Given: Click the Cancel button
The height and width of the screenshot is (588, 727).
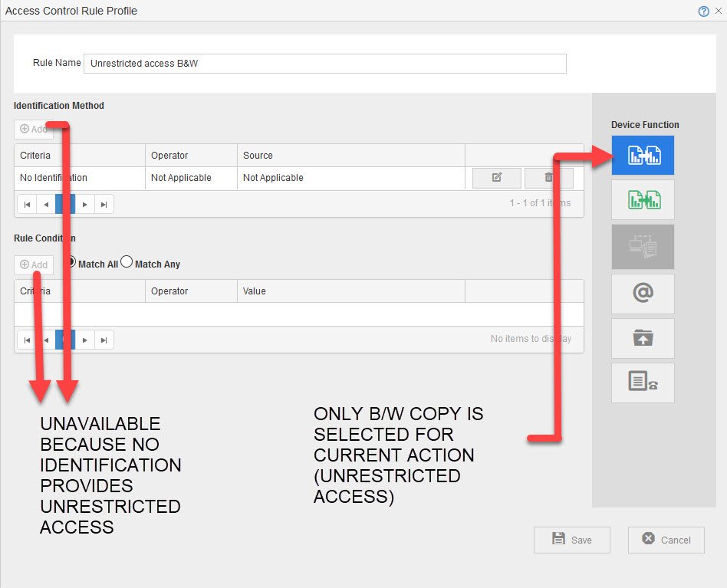Looking at the screenshot, I should point(666,540).
